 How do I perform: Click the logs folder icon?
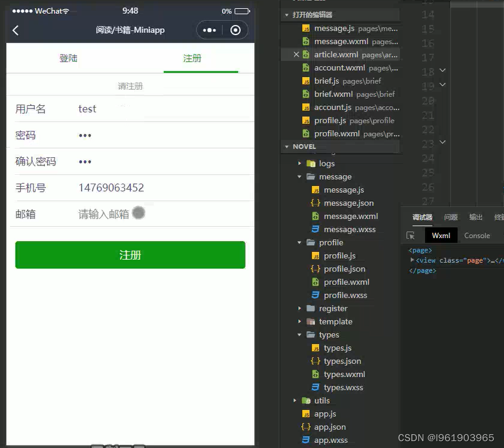pyautogui.click(x=311, y=164)
